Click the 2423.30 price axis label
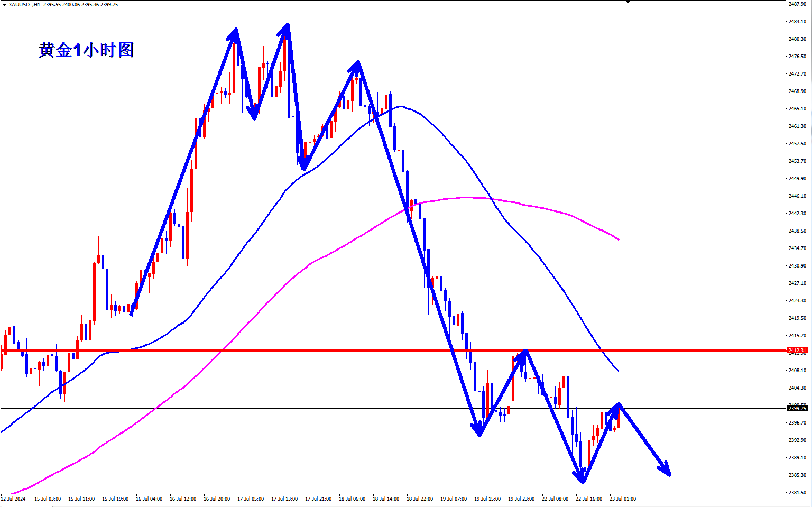Image resolution: width=812 pixels, height=507 pixels. point(797,301)
